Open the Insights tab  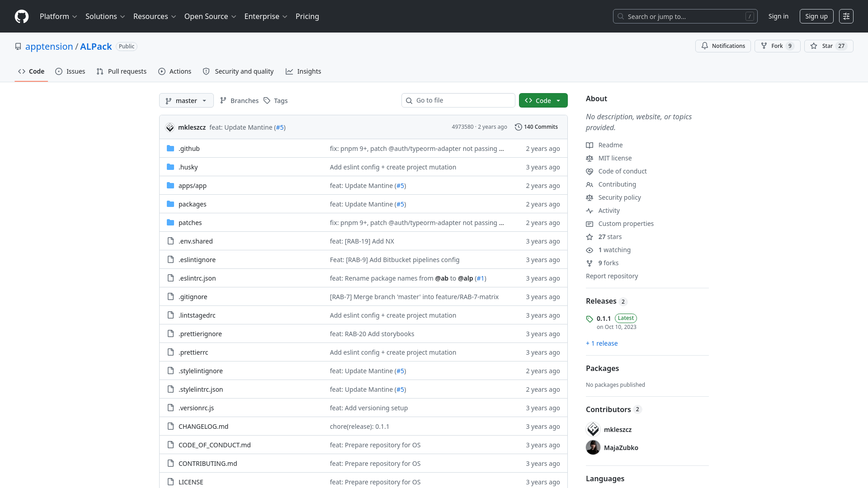tap(303, 71)
